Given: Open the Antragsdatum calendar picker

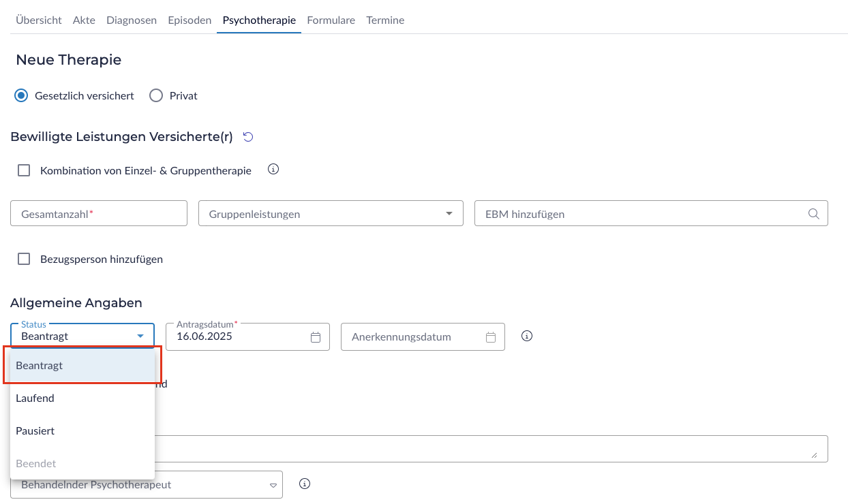Looking at the screenshot, I should (x=316, y=337).
